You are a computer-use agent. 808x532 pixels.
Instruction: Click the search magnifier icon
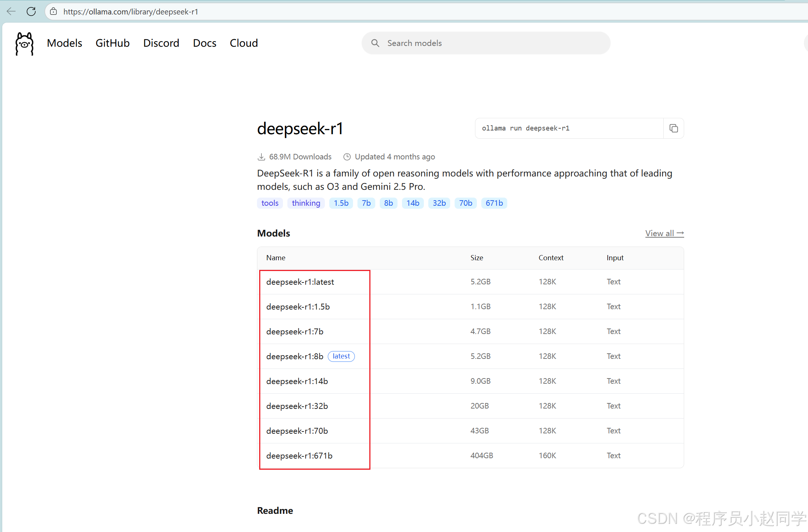(x=375, y=43)
